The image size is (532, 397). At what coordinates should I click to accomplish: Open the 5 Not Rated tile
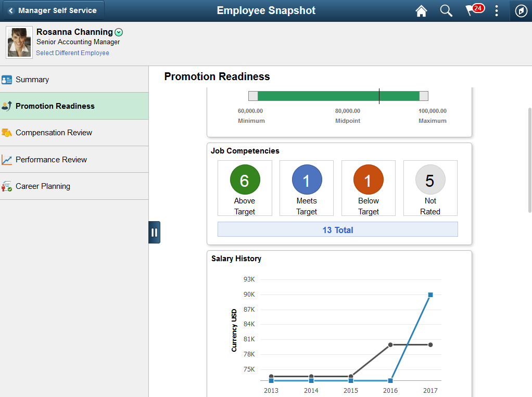(430, 188)
